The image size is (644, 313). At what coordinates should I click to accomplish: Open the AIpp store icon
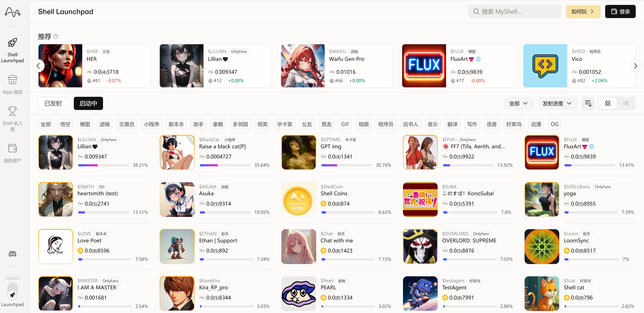(x=12, y=80)
